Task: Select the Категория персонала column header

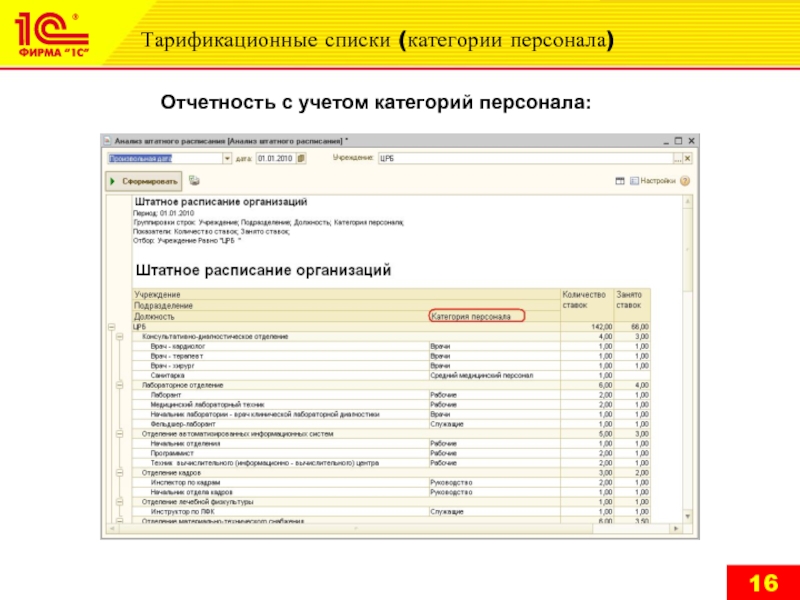Action: 470,316
